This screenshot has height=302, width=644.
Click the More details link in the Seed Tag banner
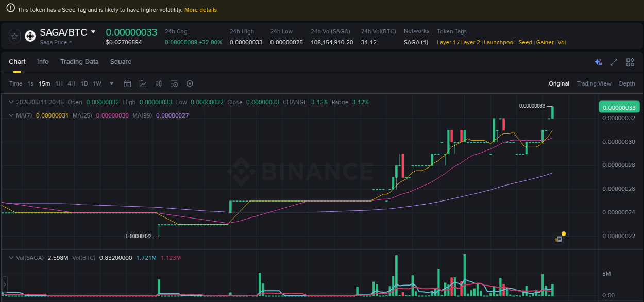click(200, 10)
